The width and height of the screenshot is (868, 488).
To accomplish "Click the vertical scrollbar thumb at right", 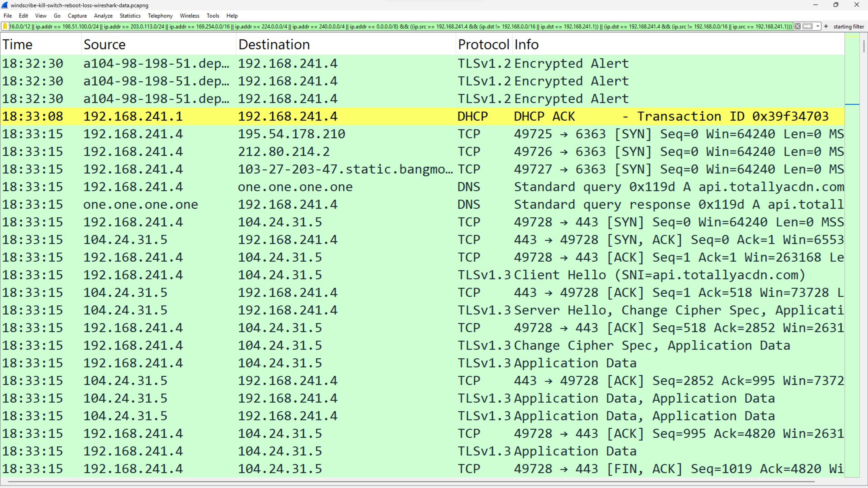I will coord(864,47).
